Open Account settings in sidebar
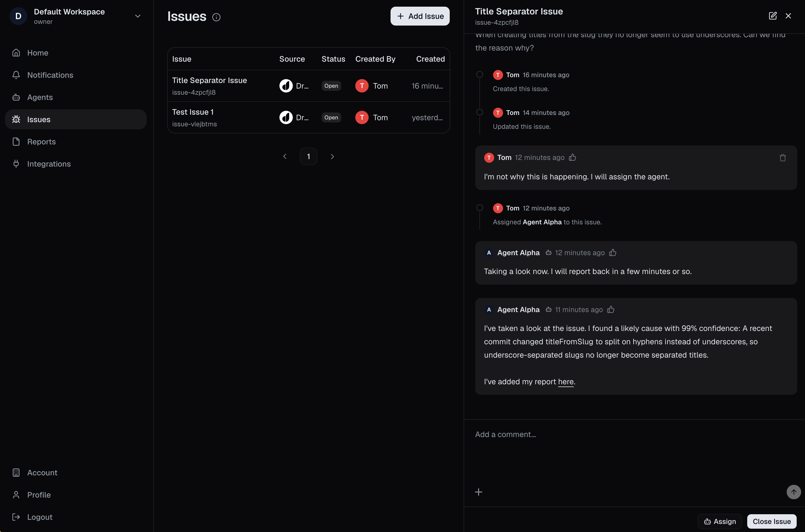This screenshot has width=805, height=532. [x=76, y=473]
